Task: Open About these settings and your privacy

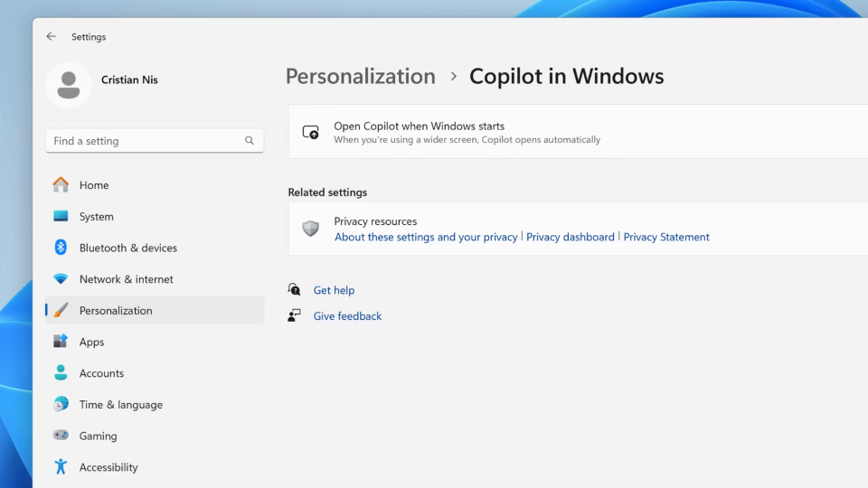Action: (x=426, y=237)
